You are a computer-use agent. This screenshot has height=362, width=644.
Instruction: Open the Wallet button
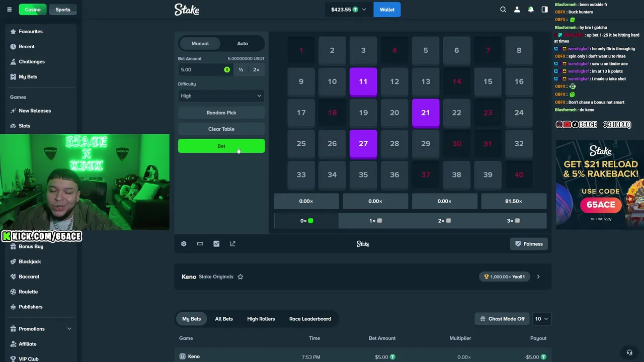click(387, 10)
